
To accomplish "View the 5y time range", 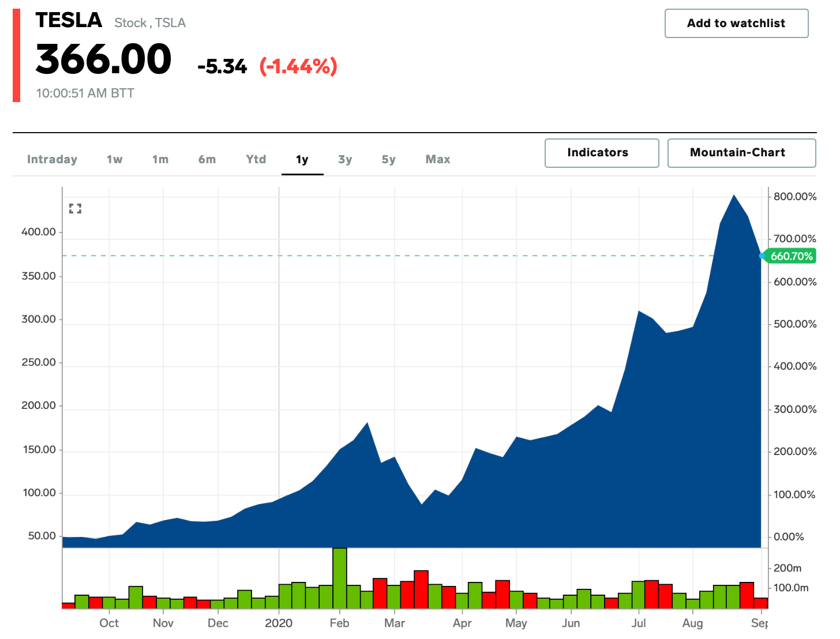I will [389, 160].
